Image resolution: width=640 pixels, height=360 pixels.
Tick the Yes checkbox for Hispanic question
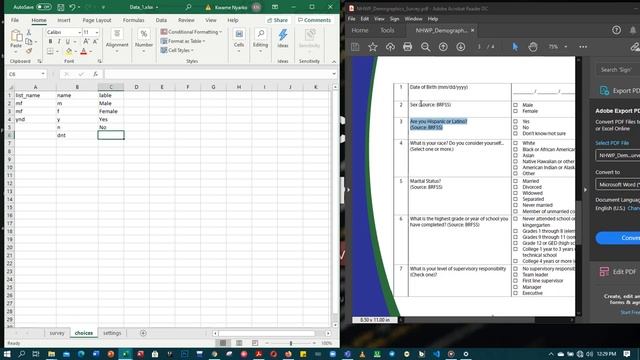[515, 122]
